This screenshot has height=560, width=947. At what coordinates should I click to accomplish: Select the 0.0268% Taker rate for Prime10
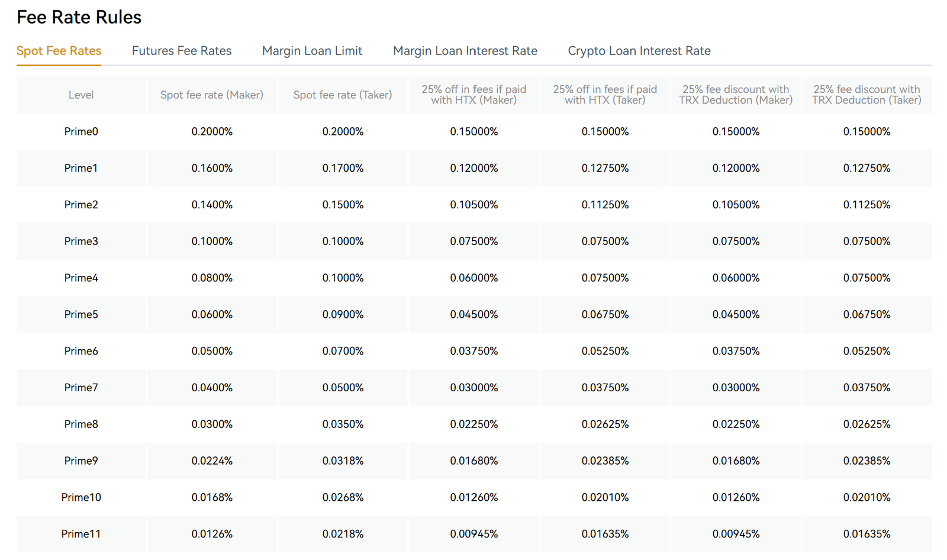click(342, 497)
